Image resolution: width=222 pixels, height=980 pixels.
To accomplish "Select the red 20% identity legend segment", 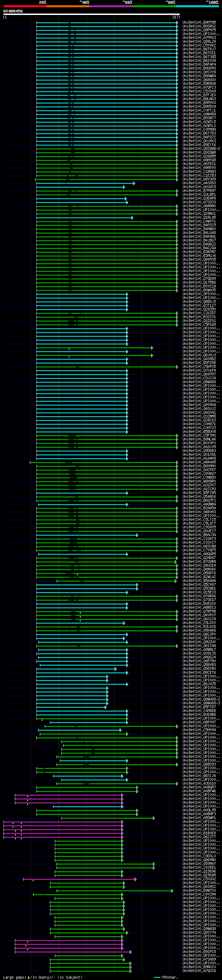I will (25, 6).
